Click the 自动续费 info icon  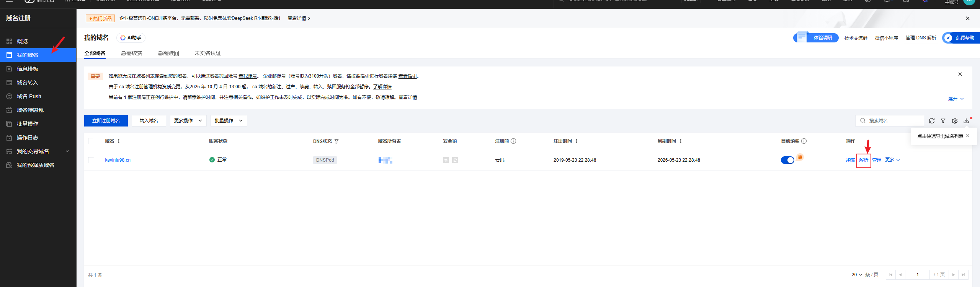point(804,141)
